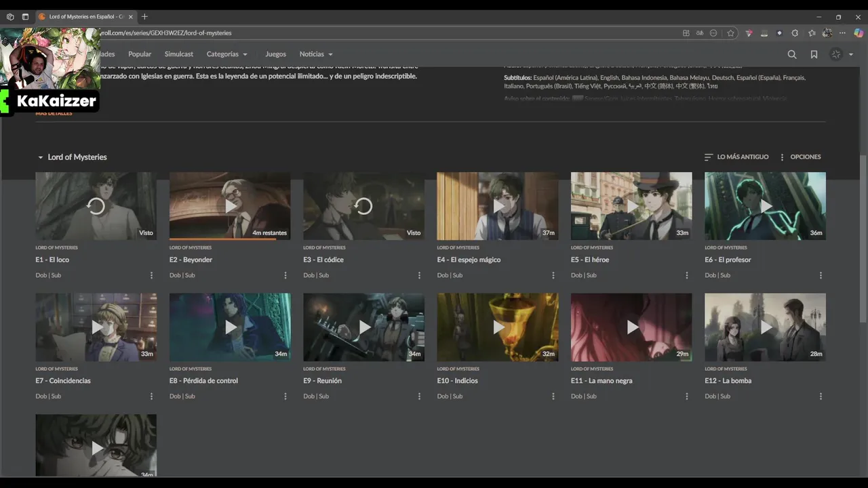868x488 pixels.
Task: Play episode E2 - Beyonder thumbnail
Action: coord(230,205)
